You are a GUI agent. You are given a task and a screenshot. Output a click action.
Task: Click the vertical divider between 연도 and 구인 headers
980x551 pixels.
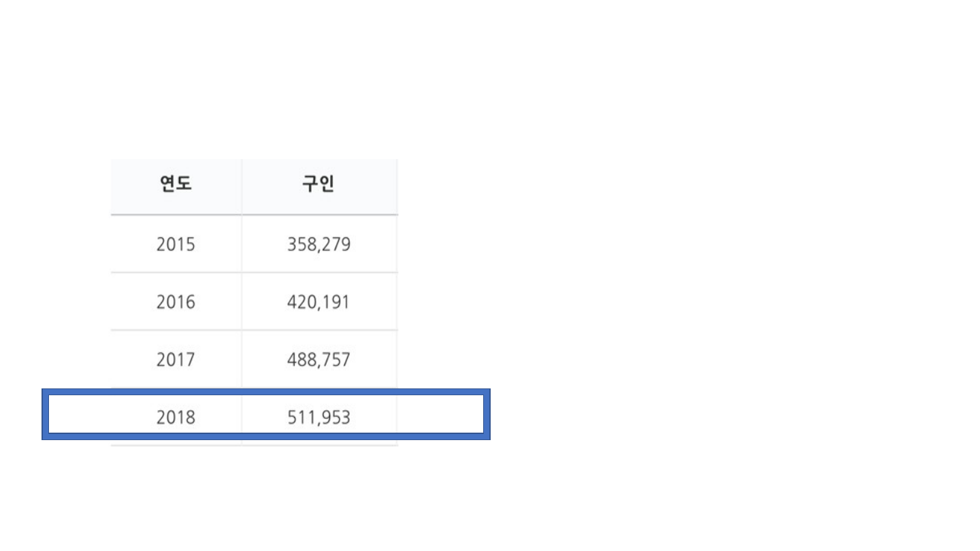click(x=242, y=186)
